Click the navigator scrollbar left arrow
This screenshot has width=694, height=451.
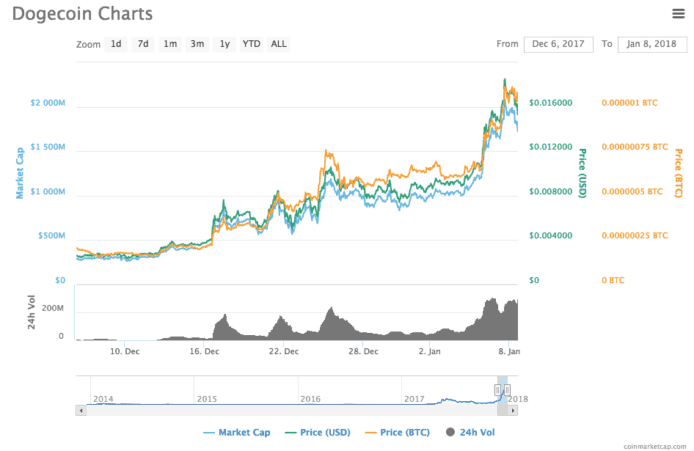(x=81, y=410)
